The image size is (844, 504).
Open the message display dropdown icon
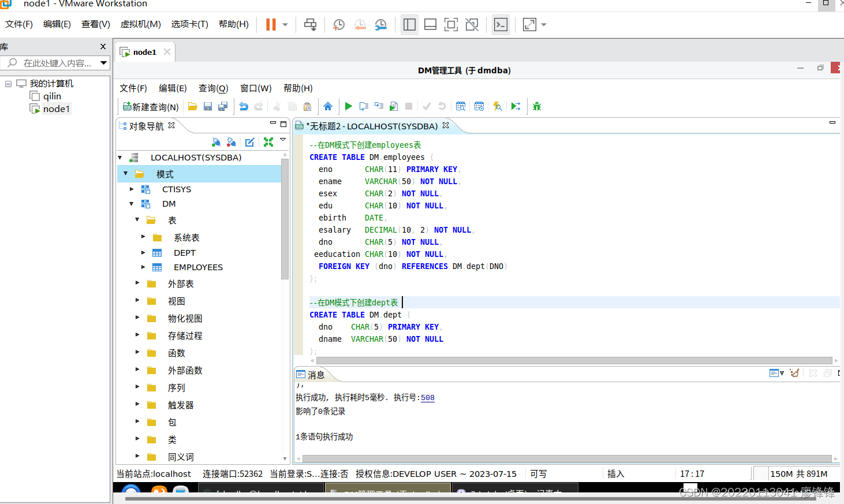click(x=776, y=373)
